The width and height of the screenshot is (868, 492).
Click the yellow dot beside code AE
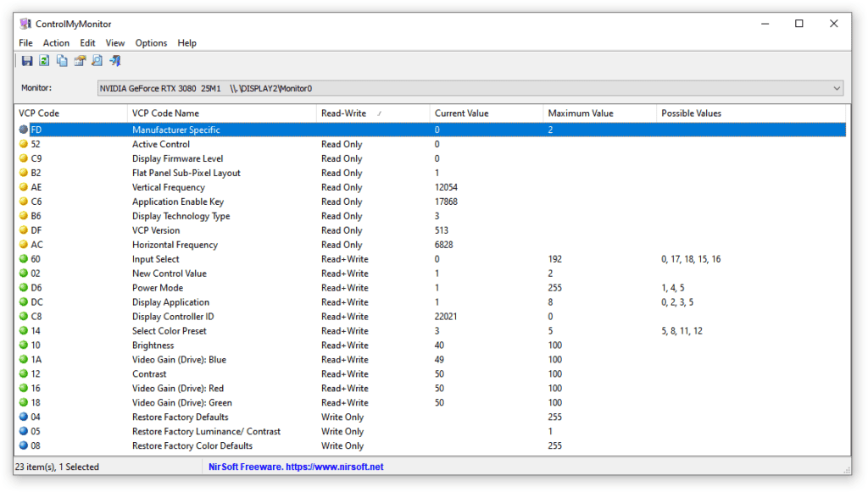tap(23, 187)
